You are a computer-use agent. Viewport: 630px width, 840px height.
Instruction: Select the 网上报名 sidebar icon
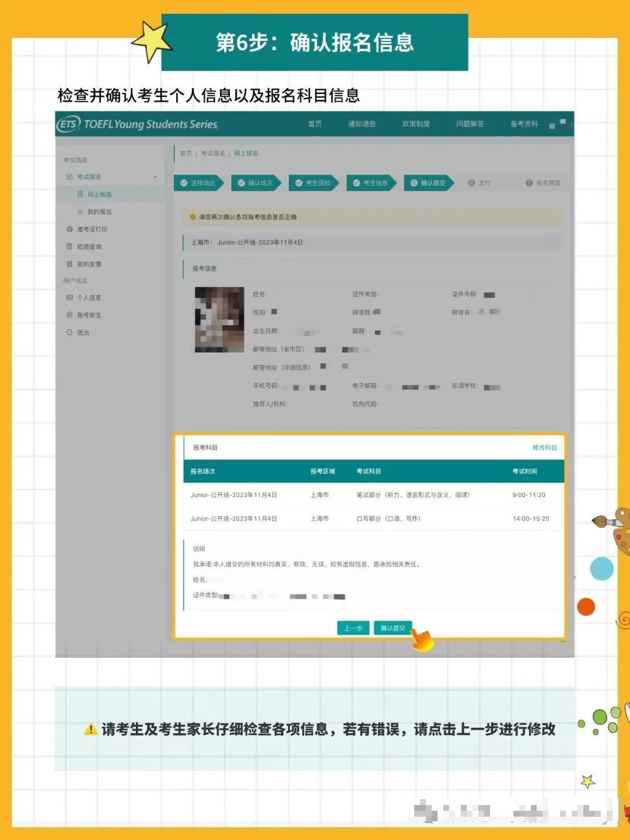click(x=80, y=195)
